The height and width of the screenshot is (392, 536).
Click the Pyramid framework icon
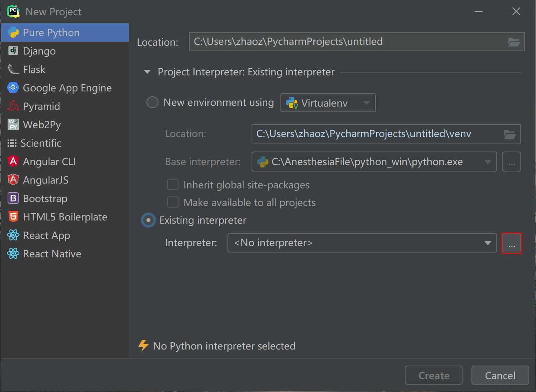[13, 106]
